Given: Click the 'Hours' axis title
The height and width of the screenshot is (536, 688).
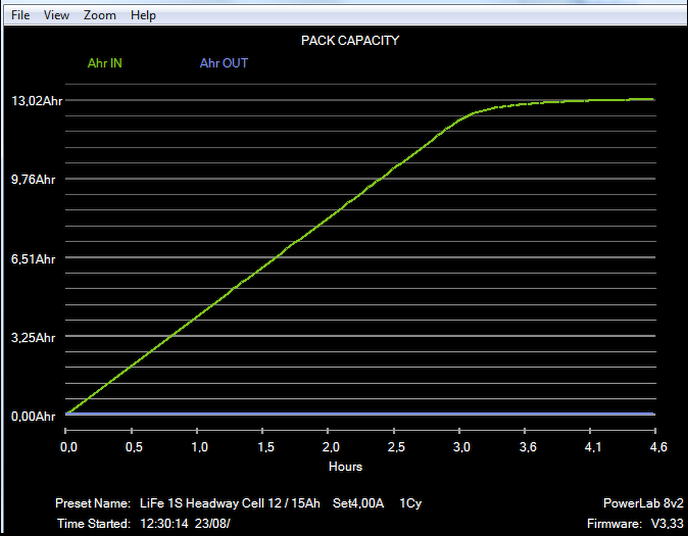Looking at the screenshot, I should tap(346, 467).
